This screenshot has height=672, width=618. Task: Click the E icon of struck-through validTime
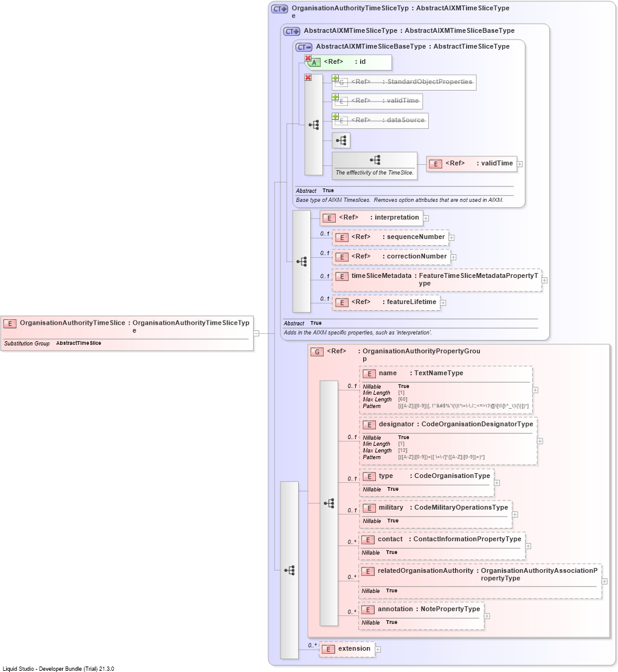[x=342, y=101]
